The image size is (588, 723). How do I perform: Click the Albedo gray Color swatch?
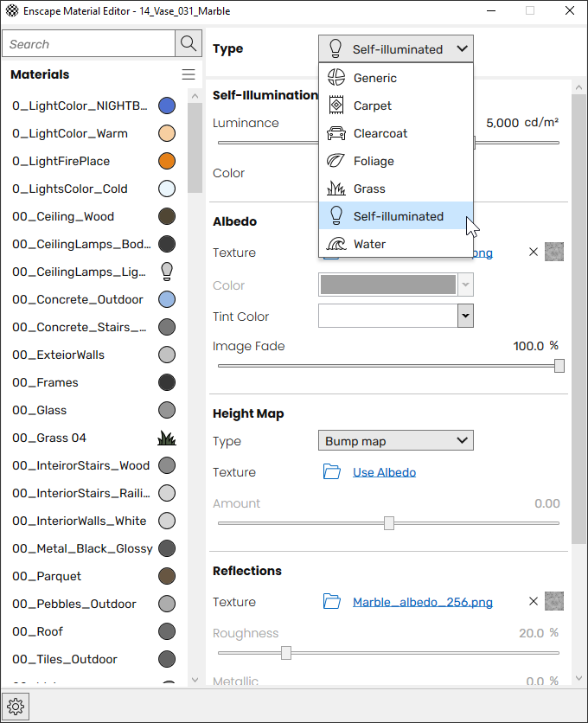pyautogui.click(x=388, y=285)
